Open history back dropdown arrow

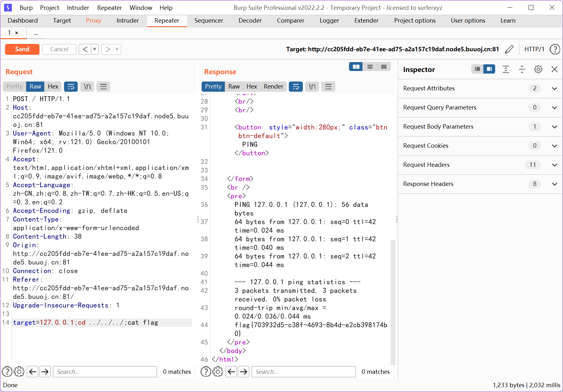(x=95, y=49)
